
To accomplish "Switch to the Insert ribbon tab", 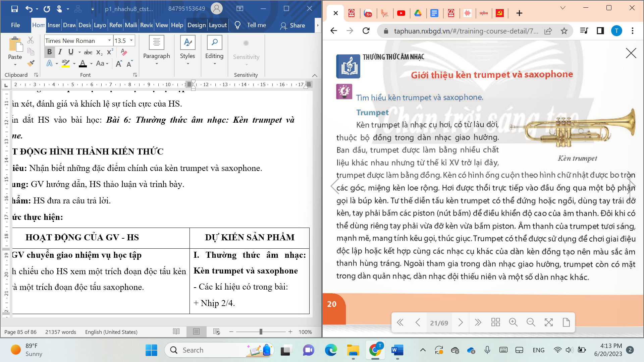I will 54,25.
